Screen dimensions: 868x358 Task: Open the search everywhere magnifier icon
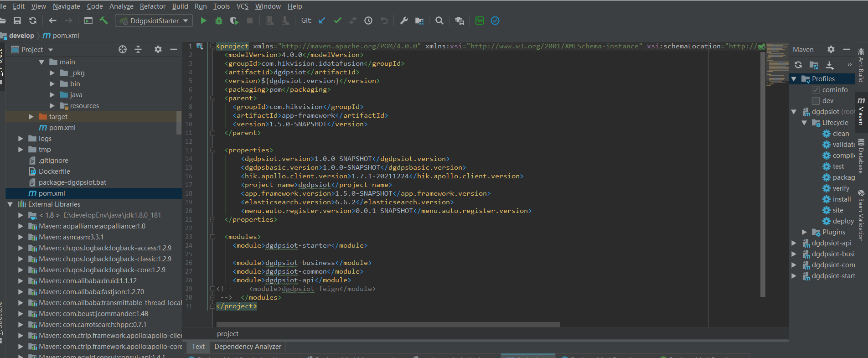(439, 21)
